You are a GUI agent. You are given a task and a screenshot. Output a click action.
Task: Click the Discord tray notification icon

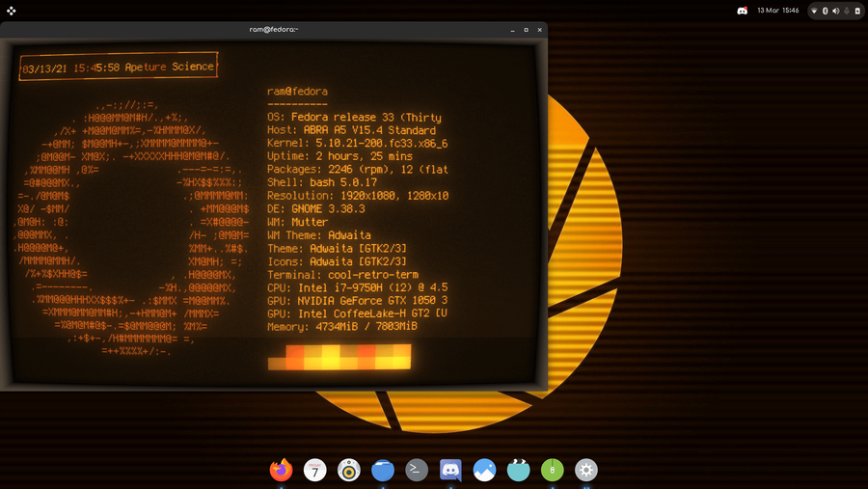point(743,11)
